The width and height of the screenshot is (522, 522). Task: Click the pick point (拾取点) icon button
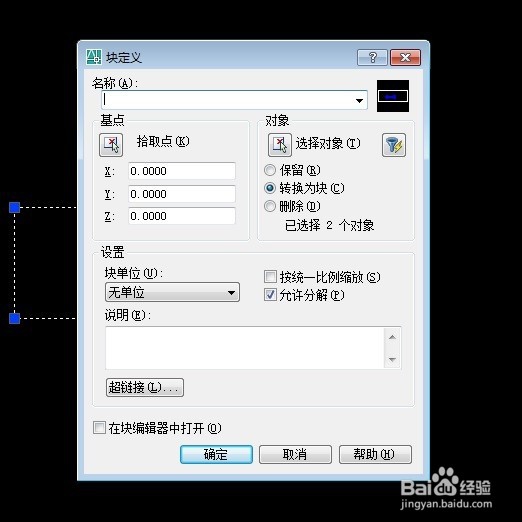coord(111,145)
